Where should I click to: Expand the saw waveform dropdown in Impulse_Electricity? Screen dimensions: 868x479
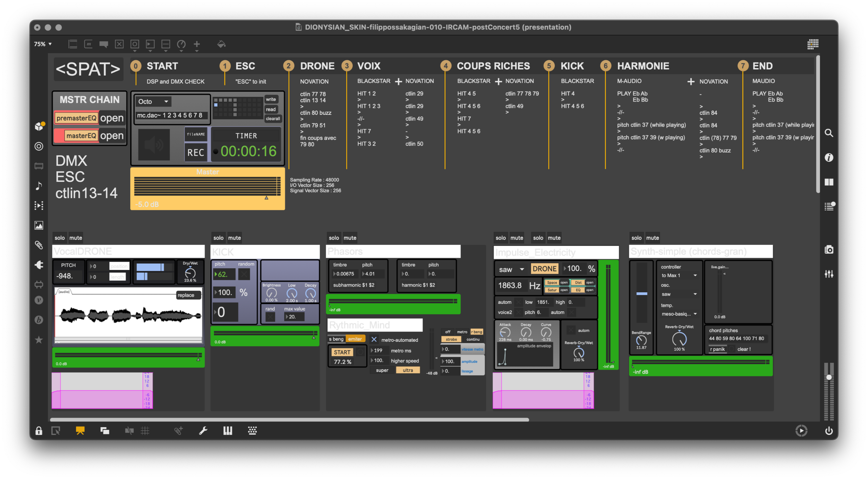click(511, 269)
